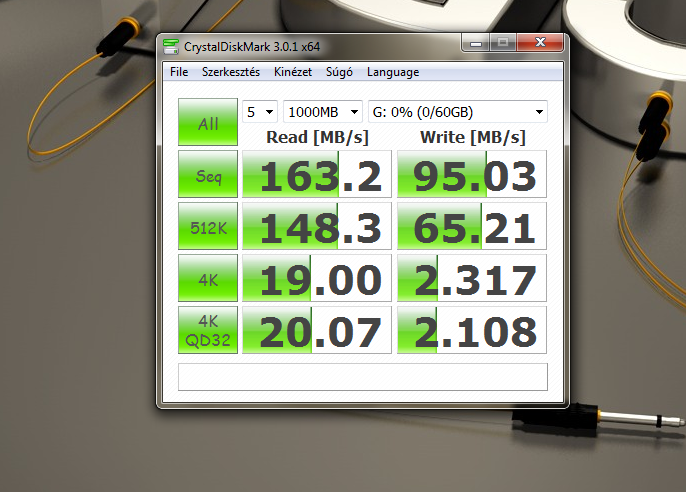Expand the 1000MB test size dropdown
Image resolution: width=688 pixels, height=498 pixels.
click(x=323, y=112)
